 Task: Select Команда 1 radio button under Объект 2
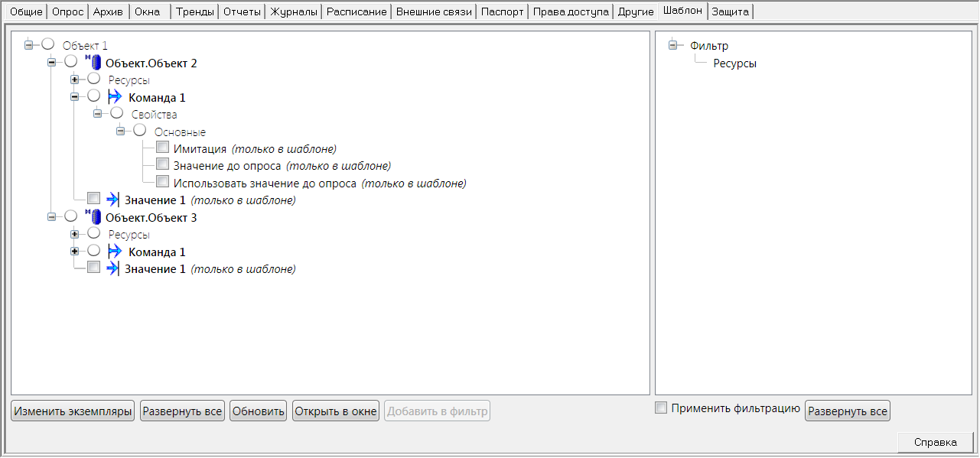(93, 96)
